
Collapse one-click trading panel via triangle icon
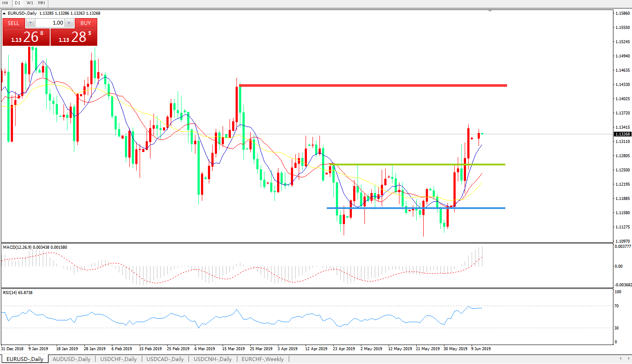tap(4, 13)
